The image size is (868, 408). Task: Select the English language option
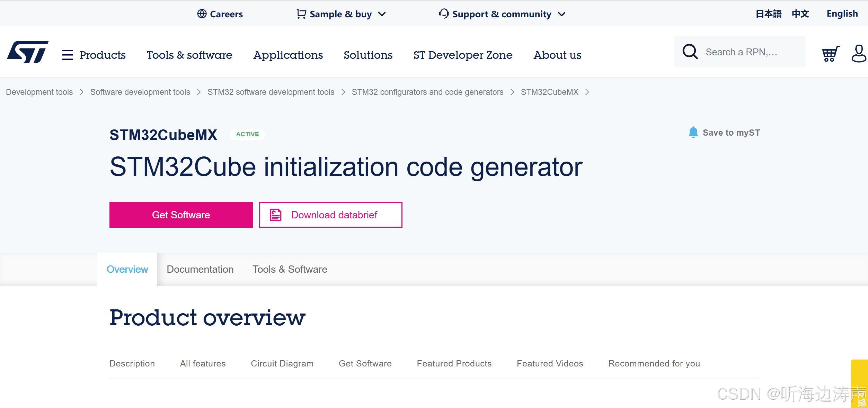(x=842, y=13)
